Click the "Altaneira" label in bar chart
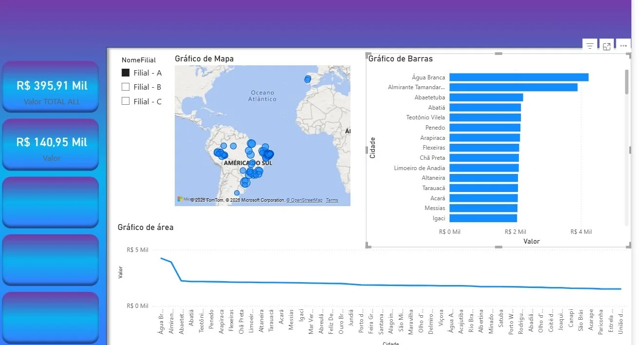This screenshot has height=345, width=644. [433, 178]
